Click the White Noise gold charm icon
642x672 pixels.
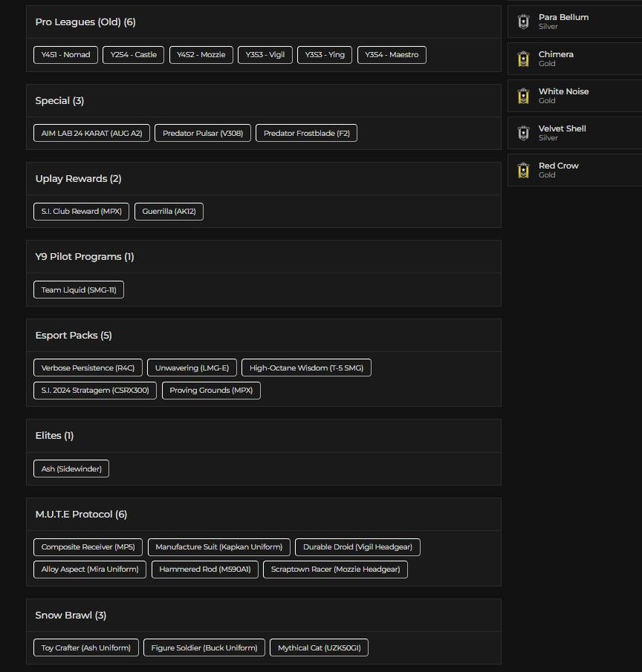[523, 96]
